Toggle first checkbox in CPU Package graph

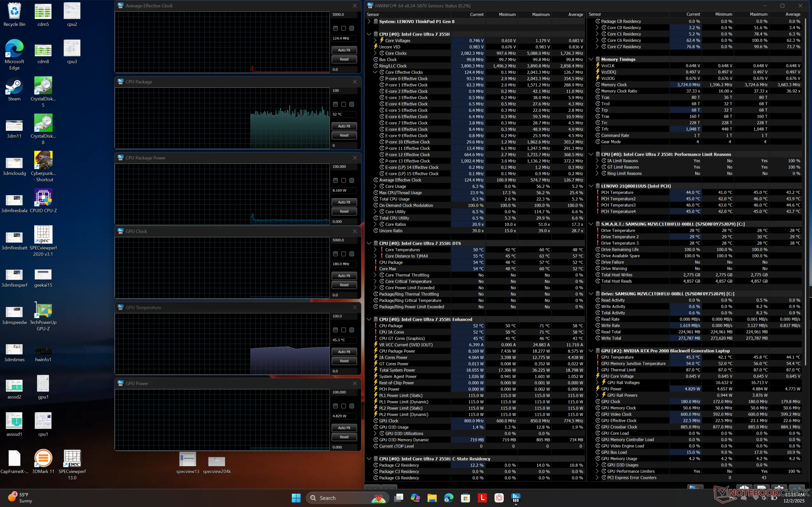[x=335, y=104]
